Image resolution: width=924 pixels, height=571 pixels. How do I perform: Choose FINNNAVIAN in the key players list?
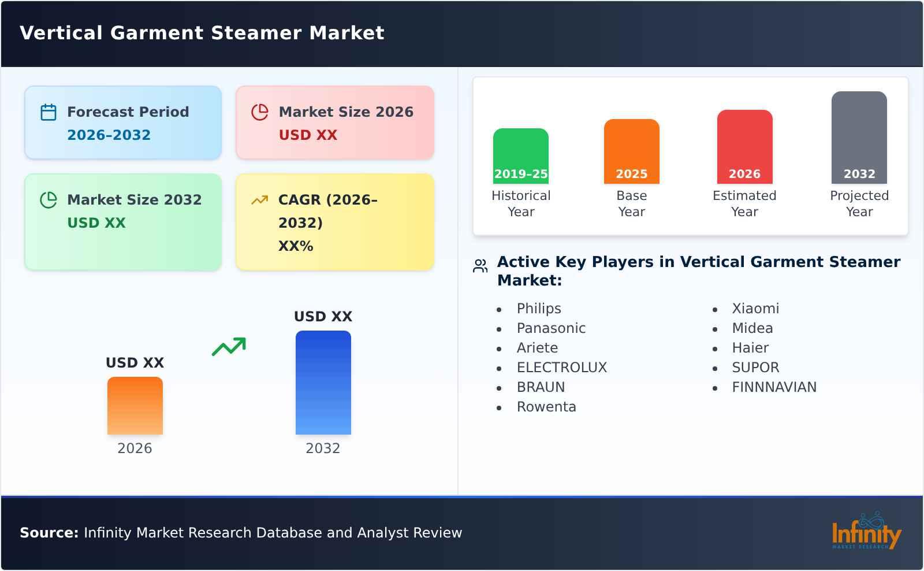tap(774, 387)
